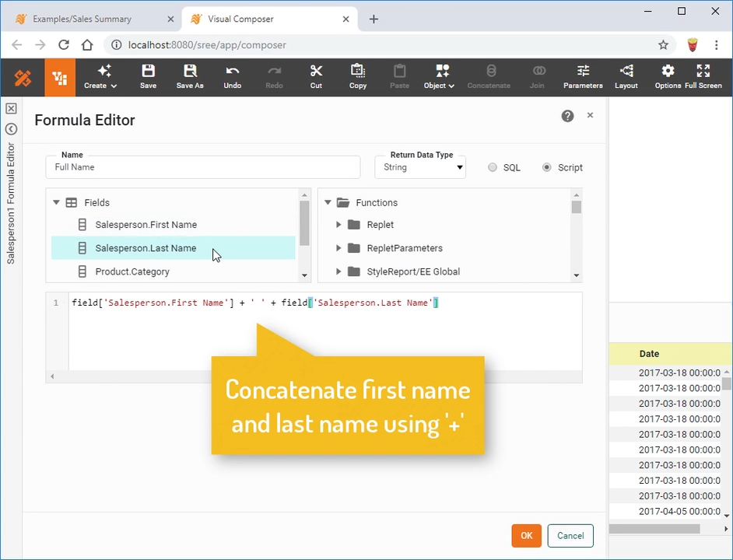
Task: Click the Functions list scrollbar thumb
Action: pyautogui.click(x=577, y=207)
